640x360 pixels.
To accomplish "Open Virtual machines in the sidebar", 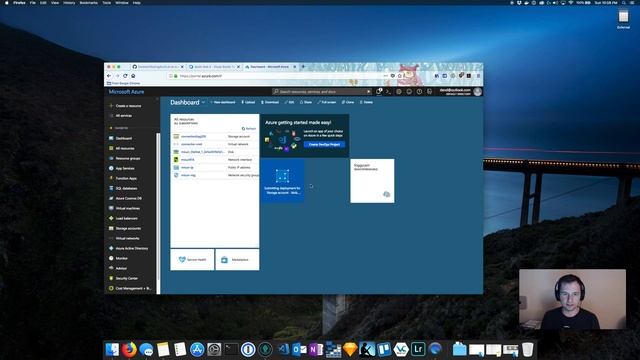I will click(125, 208).
